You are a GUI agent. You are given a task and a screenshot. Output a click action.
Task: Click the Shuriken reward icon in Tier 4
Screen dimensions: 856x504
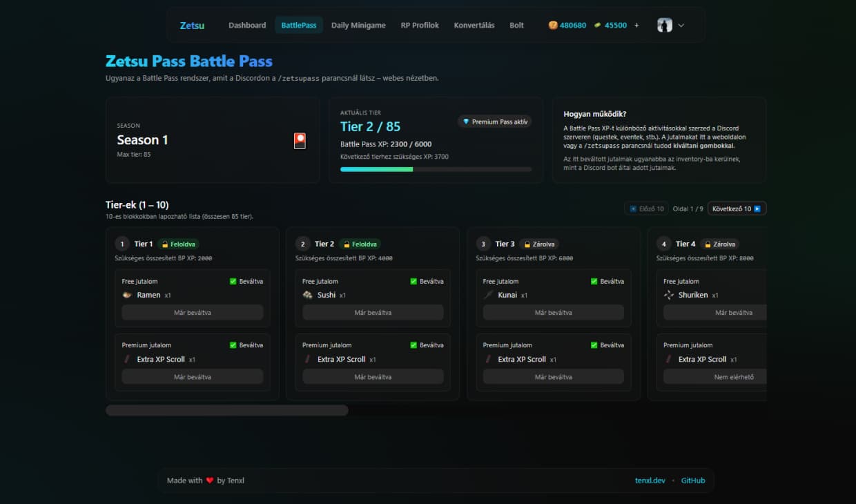pyautogui.click(x=668, y=295)
